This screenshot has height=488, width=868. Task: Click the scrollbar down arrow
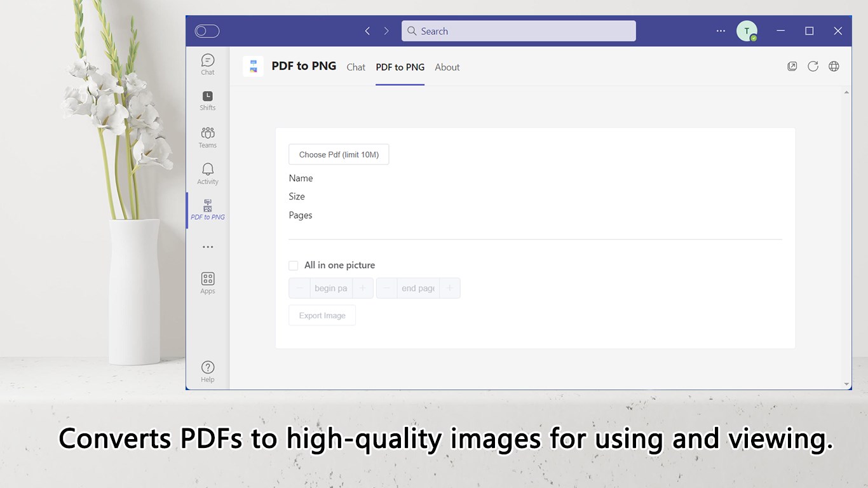click(846, 384)
